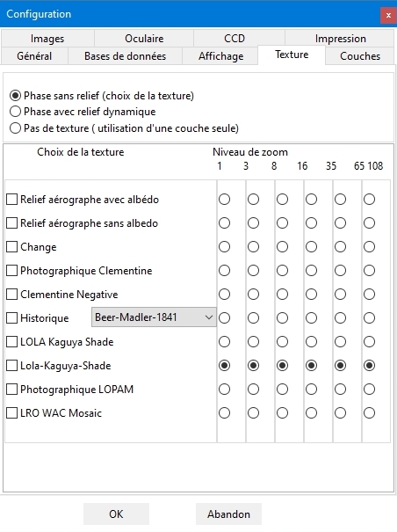This screenshot has height=532, width=397.
Task: Select zoom level 1 for LRO WAC Mosaic
Action: pyautogui.click(x=225, y=413)
